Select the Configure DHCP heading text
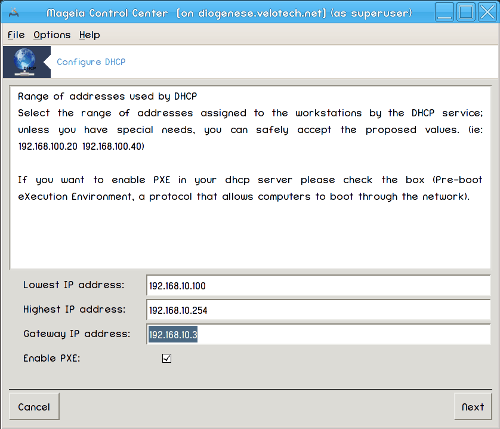Viewport: 500px width, 429px height. pos(91,62)
